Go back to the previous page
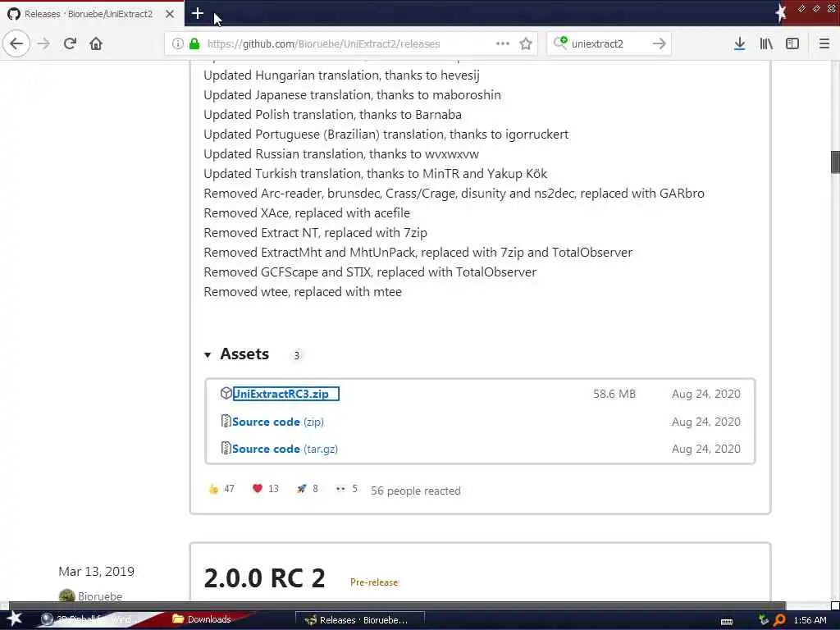The width and height of the screenshot is (840, 630). tap(16, 43)
